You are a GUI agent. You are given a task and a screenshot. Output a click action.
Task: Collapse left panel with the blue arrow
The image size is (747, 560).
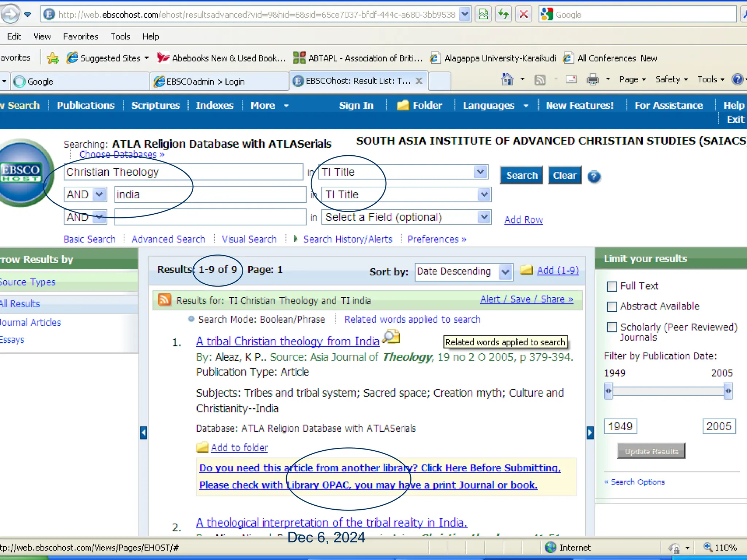pos(144,433)
